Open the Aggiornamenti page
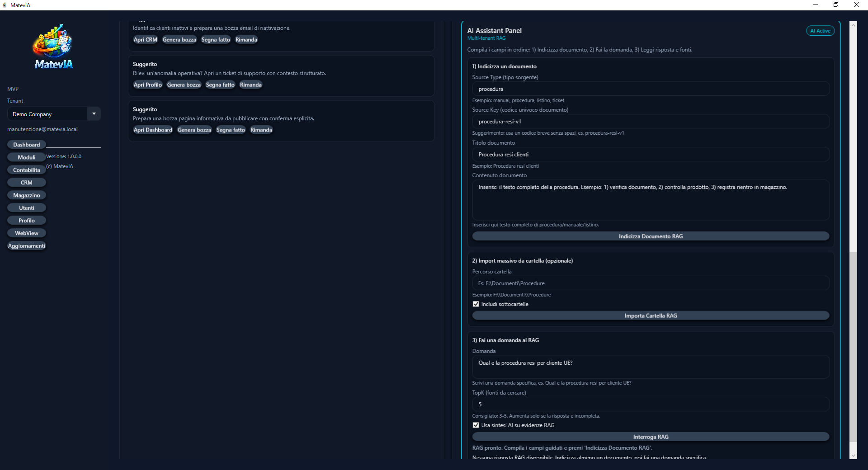The width and height of the screenshot is (868, 470). [27, 246]
